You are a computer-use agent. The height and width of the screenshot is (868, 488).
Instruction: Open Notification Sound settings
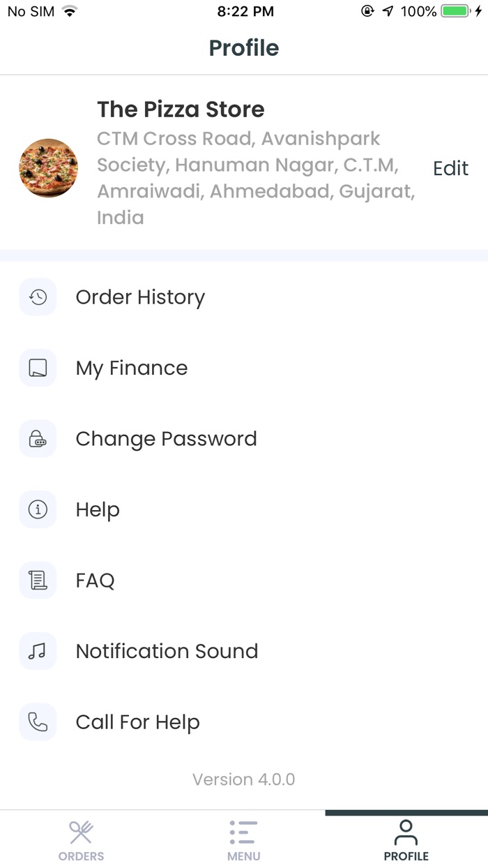pyautogui.click(x=167, y=652)
